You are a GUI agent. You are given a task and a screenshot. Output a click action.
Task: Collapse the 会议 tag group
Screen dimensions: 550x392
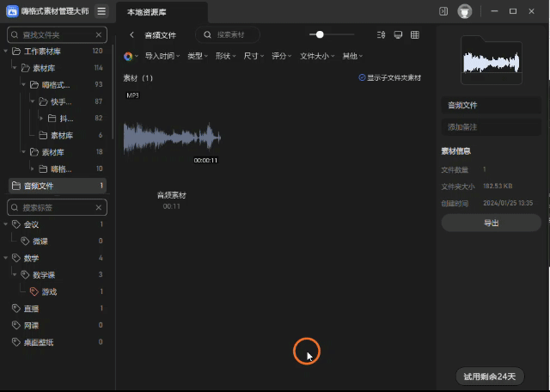[6, 224]
